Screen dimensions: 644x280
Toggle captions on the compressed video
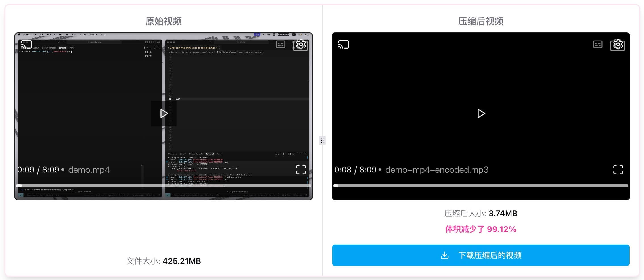[x=597, y=45]
